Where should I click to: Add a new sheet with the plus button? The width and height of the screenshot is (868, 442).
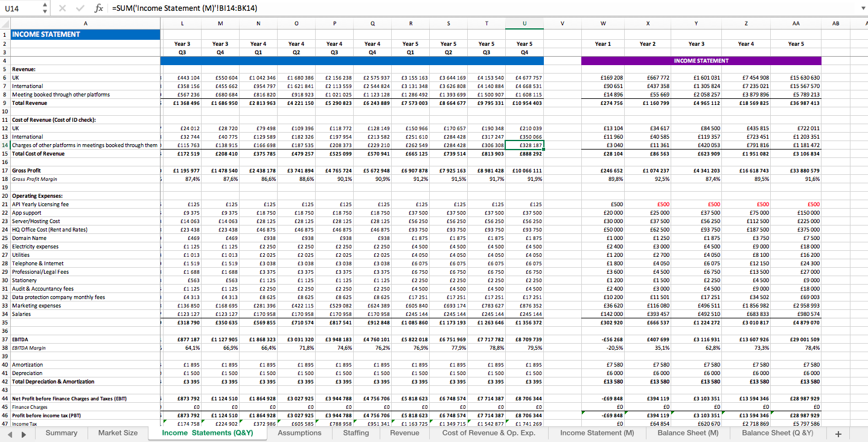click(838, 434)
